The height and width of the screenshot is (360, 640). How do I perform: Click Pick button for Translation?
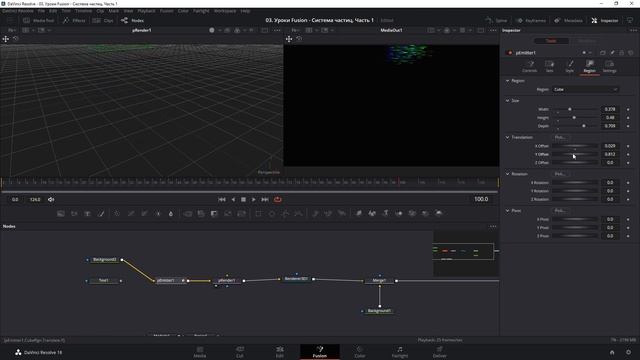[x=560, y=138]
